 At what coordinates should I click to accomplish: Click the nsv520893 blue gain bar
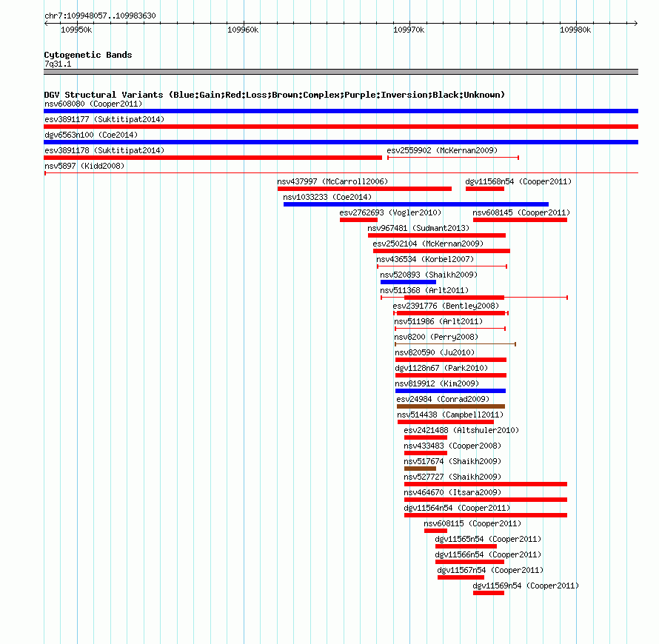pos(408,282)
